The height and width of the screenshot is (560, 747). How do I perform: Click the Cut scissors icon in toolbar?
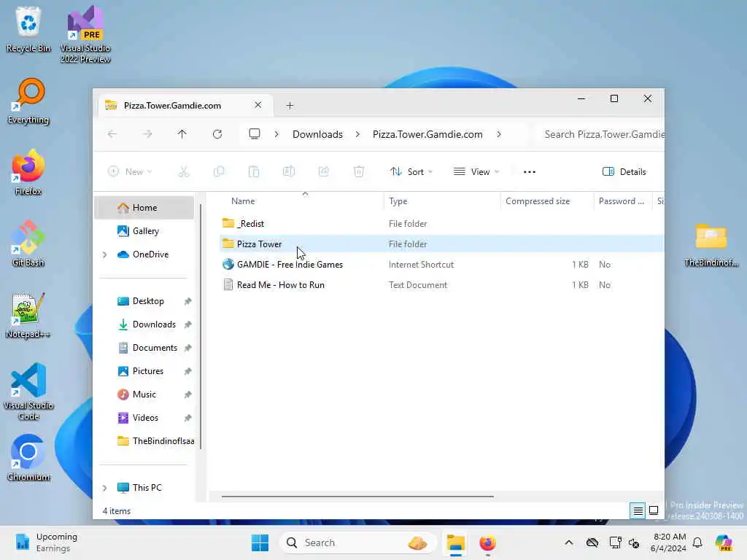tap(184, 172)
